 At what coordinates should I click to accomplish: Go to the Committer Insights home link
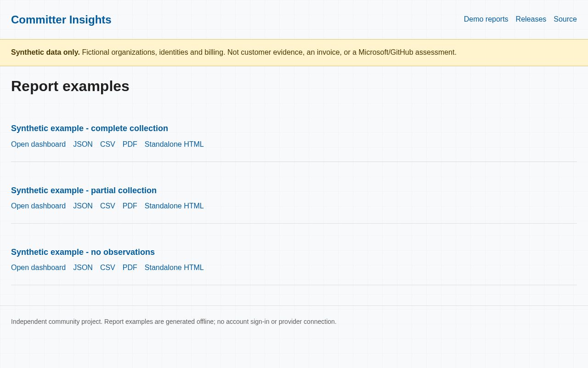pos(61,20)
